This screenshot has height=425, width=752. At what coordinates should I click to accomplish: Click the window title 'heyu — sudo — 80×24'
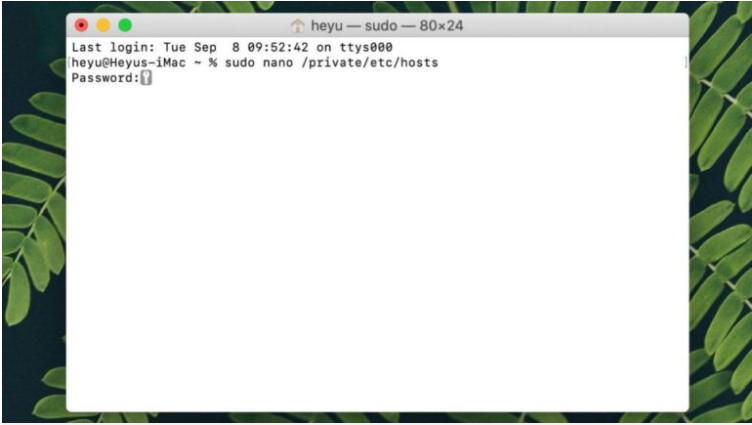[x=387, y=25]
